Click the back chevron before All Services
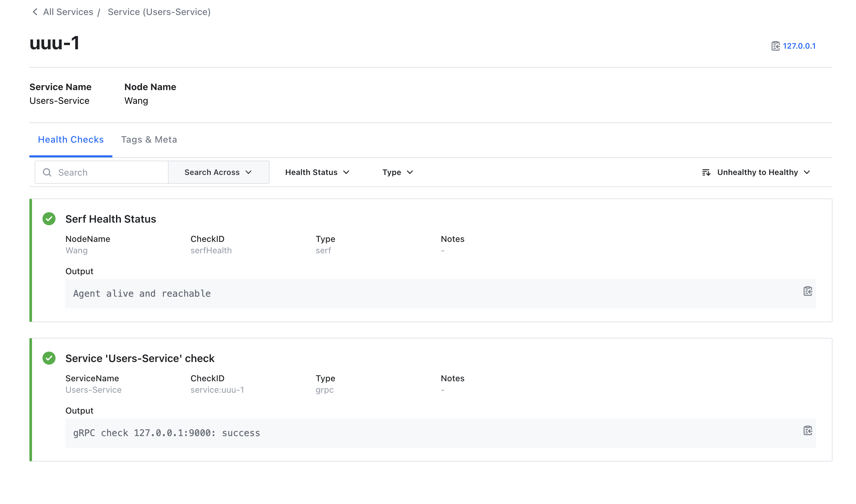This screenshot has width=856, height=504. coord(35,12)
